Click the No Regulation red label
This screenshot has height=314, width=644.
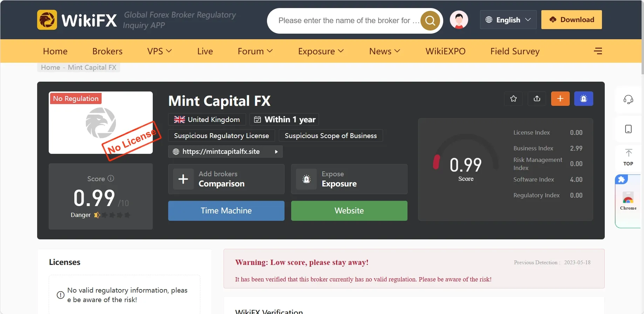76,98
